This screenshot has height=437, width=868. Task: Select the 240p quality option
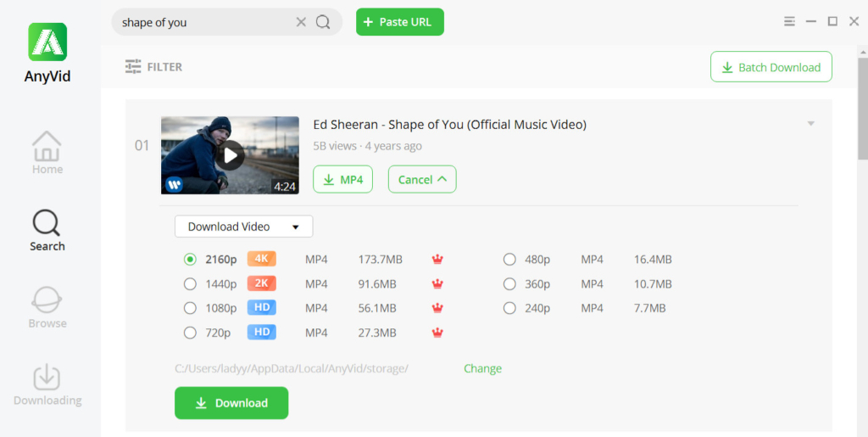[x=509, y=308]
